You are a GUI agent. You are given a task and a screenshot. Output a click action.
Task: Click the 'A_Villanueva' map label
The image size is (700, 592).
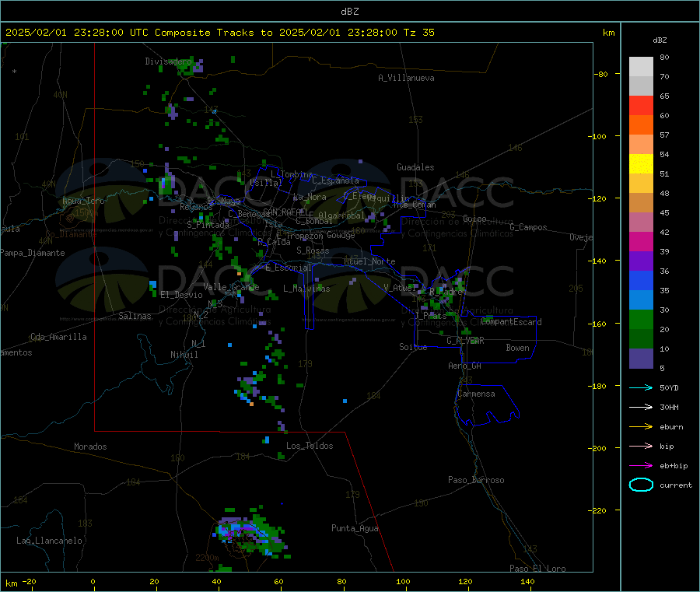tap(406, 78)
